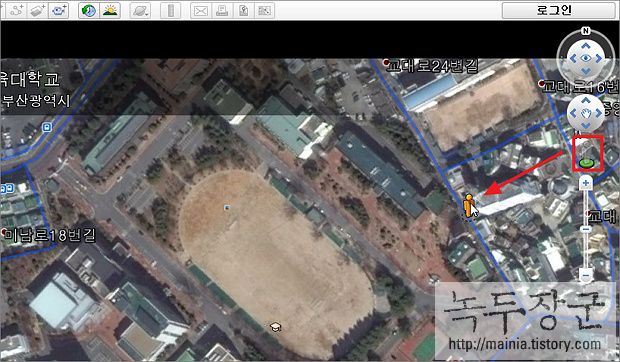Screen dimensions: 620x362
Task: Click the Email envelope icon
Action: (200, 11)
